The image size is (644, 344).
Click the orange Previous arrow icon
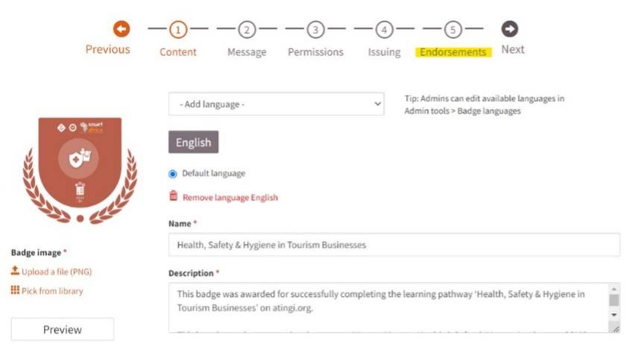pos(121,29)
